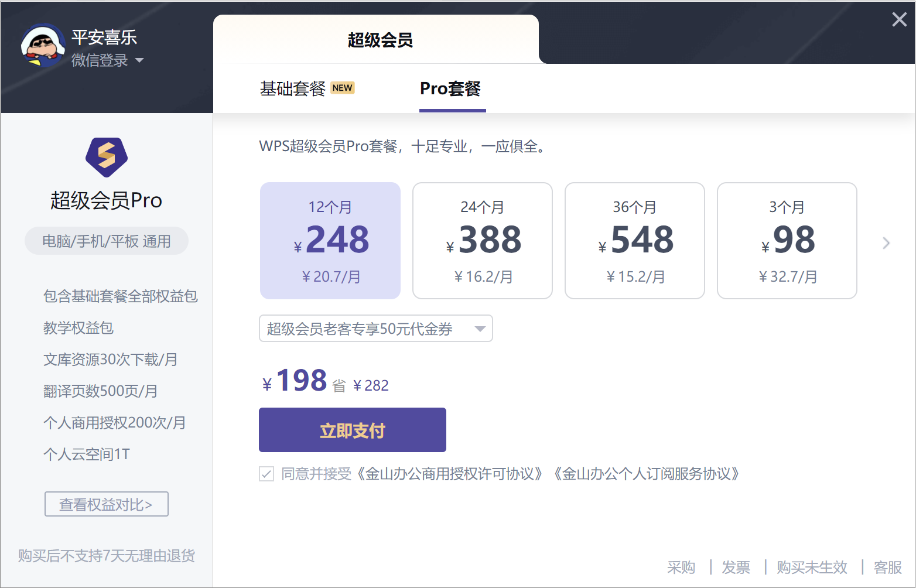Select the Pro套餐 tab
Screen dimensions: 916x588
click(x=452, y=88)
